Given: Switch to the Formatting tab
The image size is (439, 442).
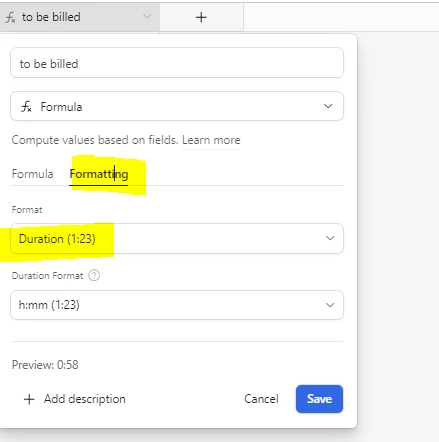Looking at the screenshot, I should (x=99, y=174).
